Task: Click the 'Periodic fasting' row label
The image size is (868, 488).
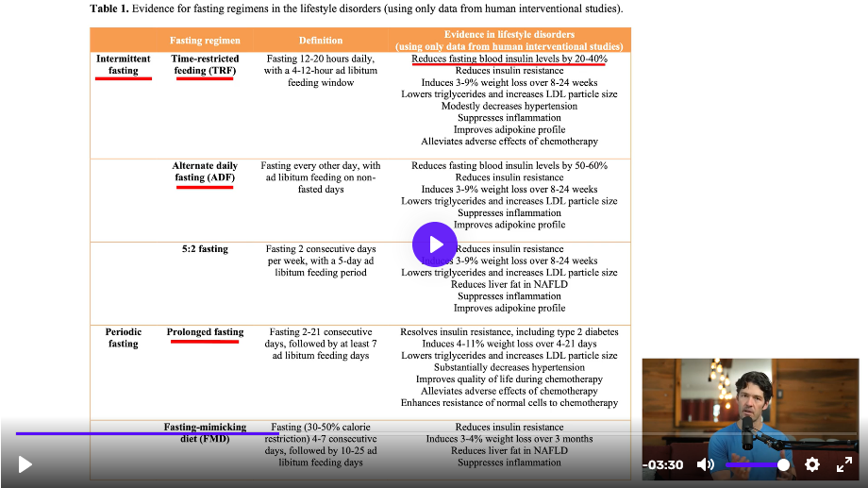Action: 123,338
